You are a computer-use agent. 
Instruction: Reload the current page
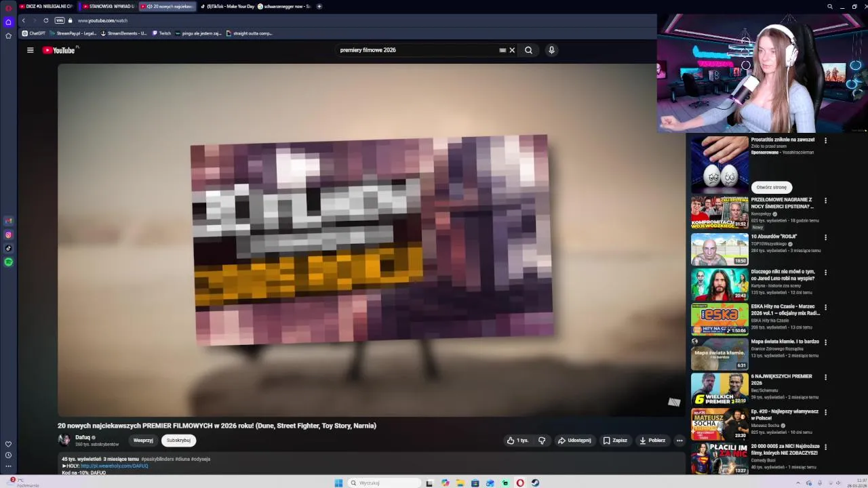[45, 20]
